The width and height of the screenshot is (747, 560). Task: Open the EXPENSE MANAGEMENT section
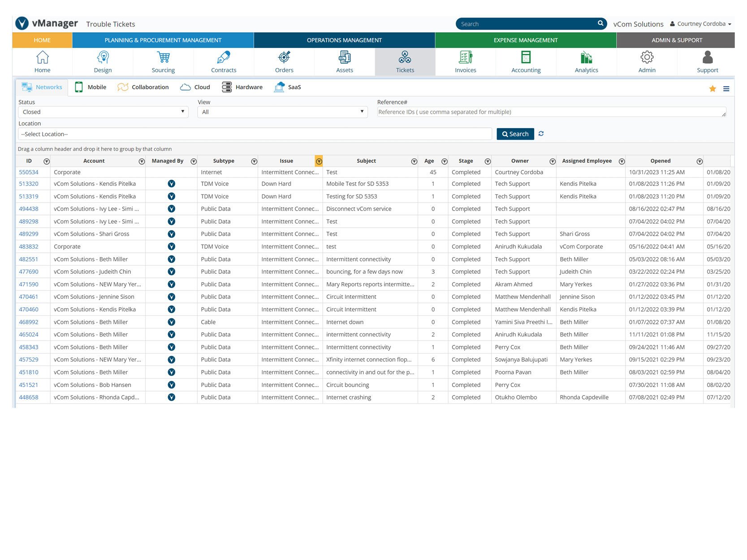coord(525,40)
